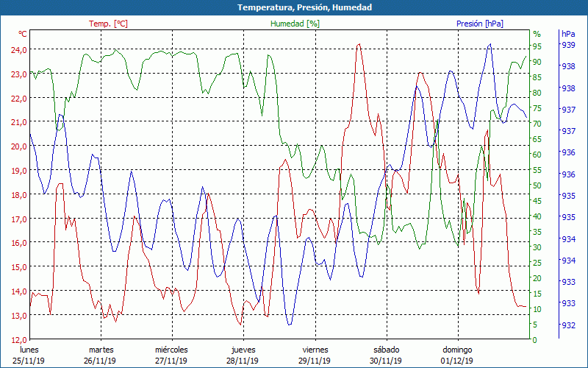
Task: Pick the "lunes 25/11/19" date label
Action: point(29,355)
